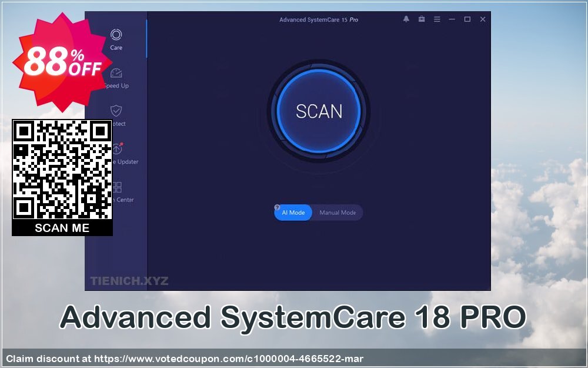Open the Protect shield icon

click(x=116, y=111)
